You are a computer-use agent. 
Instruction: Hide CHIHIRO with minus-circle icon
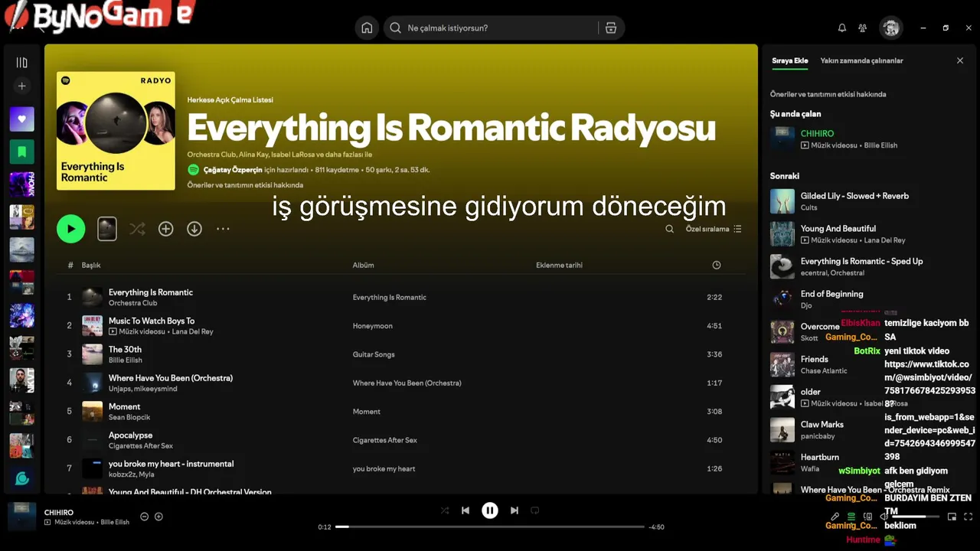pyautogui.click(x=144, y=517)
